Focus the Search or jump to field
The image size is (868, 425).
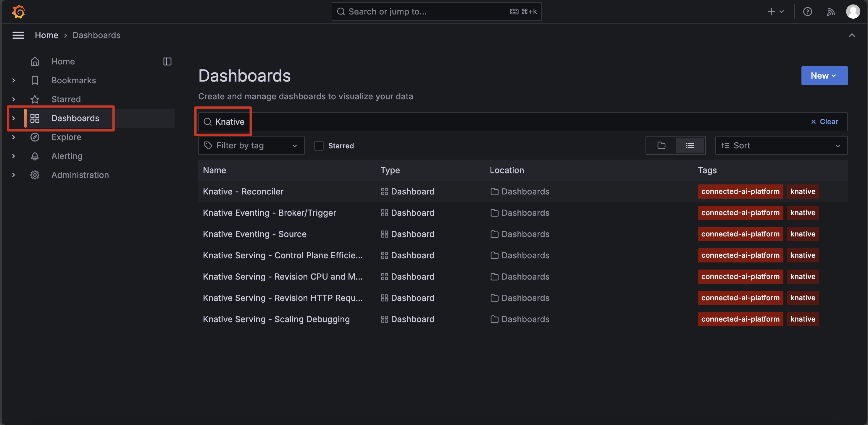(x=436, y=12)
